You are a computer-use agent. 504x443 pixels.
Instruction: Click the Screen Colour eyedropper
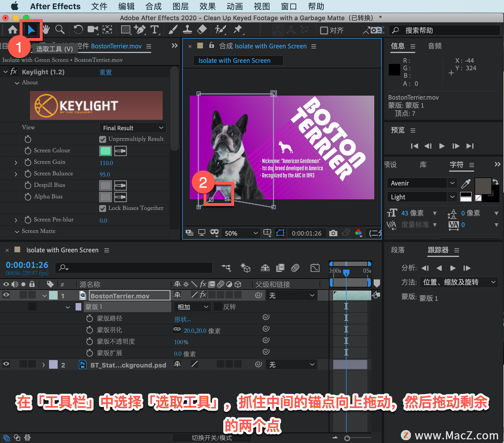121,151
